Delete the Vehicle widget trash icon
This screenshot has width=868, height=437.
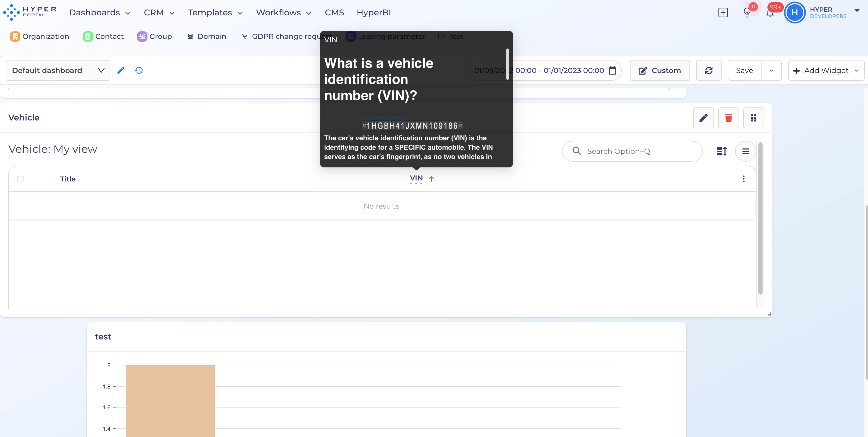pos(728,118)
